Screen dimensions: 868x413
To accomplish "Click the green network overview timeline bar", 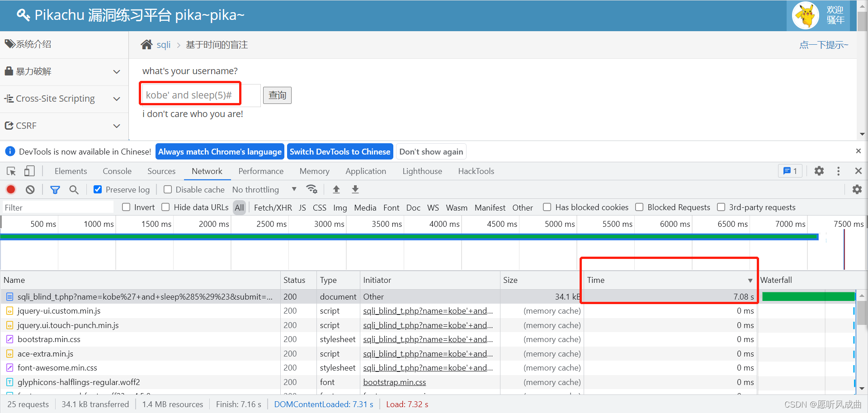I will point(410,237).
